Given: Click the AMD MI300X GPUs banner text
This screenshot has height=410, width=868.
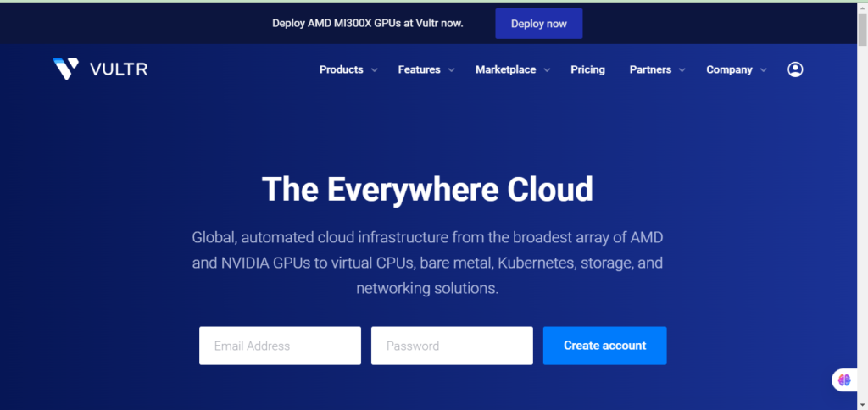Looking at the screenshot, I should pos(367,23).
